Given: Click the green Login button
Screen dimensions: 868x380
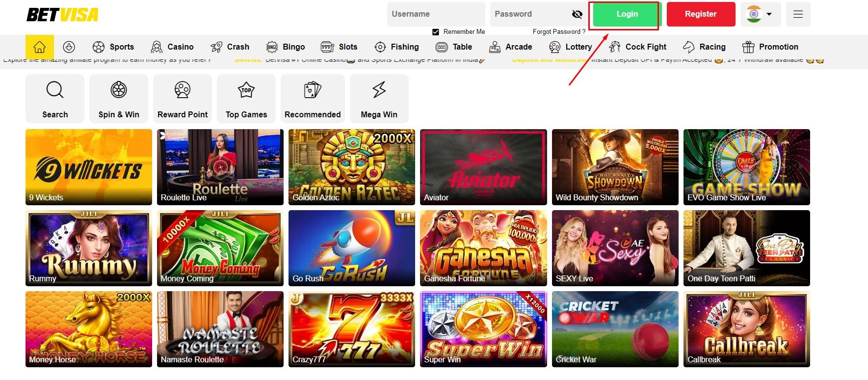Looking at the screenshot, I should click(x=627, y=14).
